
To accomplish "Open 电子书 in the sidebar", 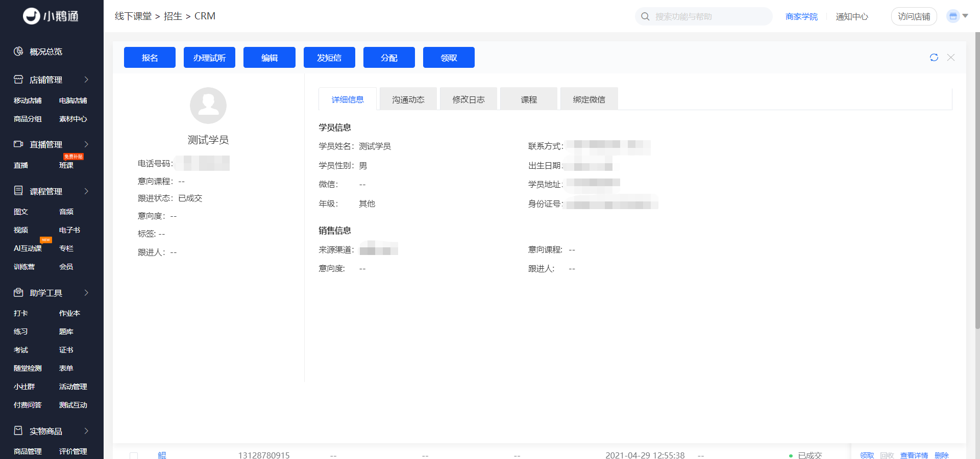I will tap(69, 230).
